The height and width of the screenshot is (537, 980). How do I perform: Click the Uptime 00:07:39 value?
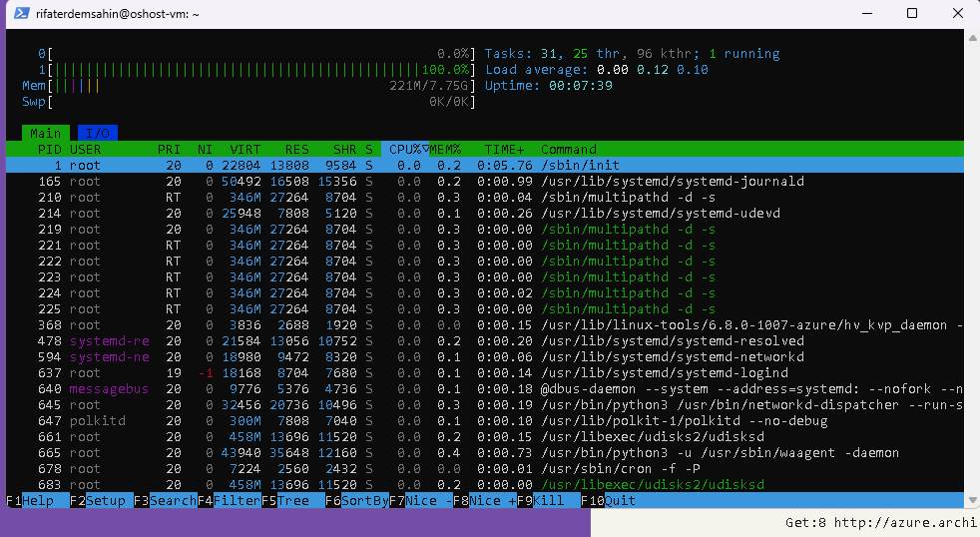click(x=581, y=86)
